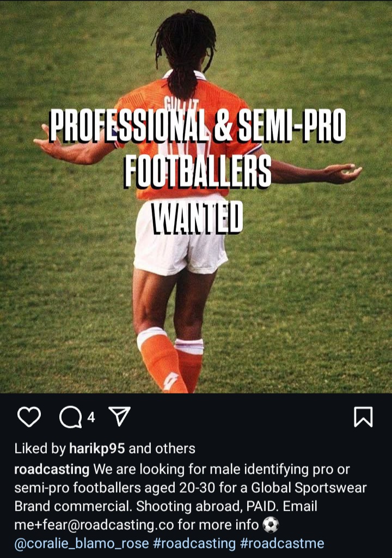Open harikp95's profile from the likes line
The height and width of the screenshot is (558, 392).
(x=97, y=449)
